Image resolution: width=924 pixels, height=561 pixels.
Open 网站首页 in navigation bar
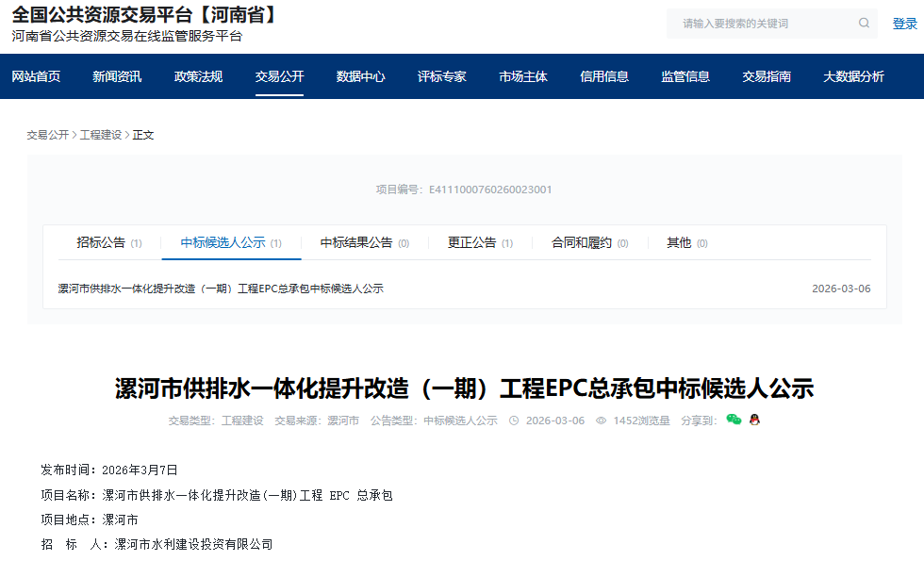[36, 76]
